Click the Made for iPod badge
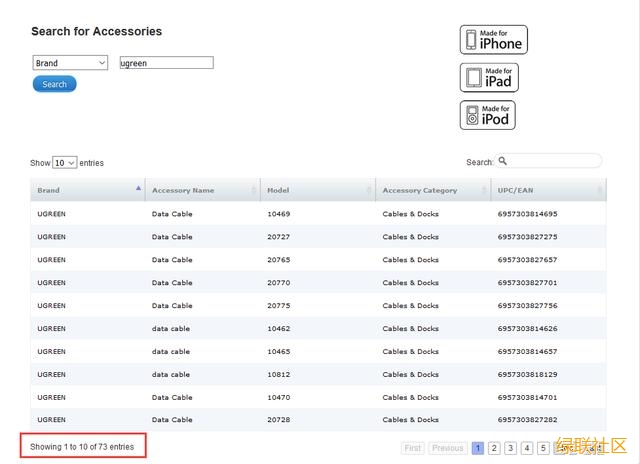This screenshot has width=640, height=464. (488, 115)
